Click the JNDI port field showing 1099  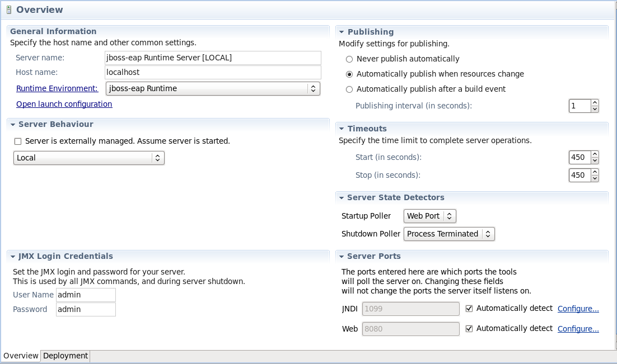(x=411, y=309)
